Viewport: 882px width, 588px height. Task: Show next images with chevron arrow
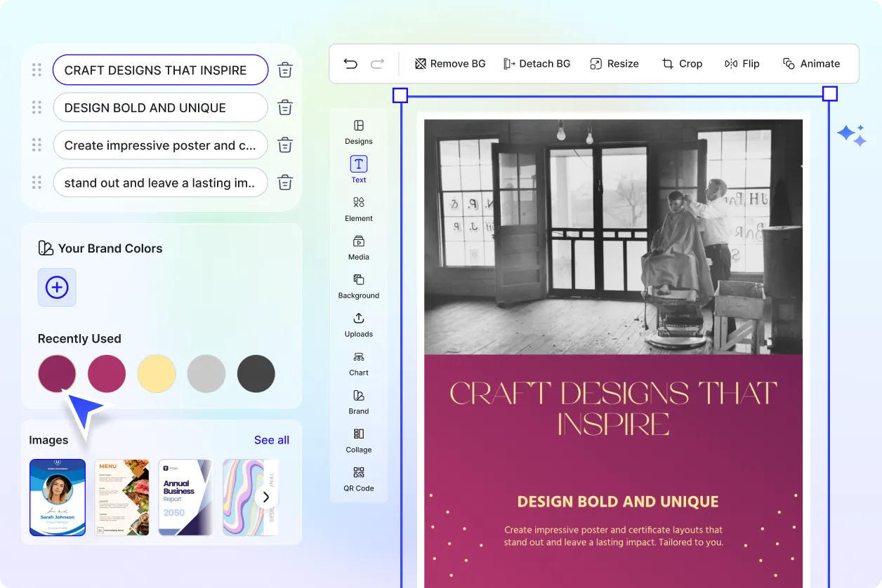[265, 497]
